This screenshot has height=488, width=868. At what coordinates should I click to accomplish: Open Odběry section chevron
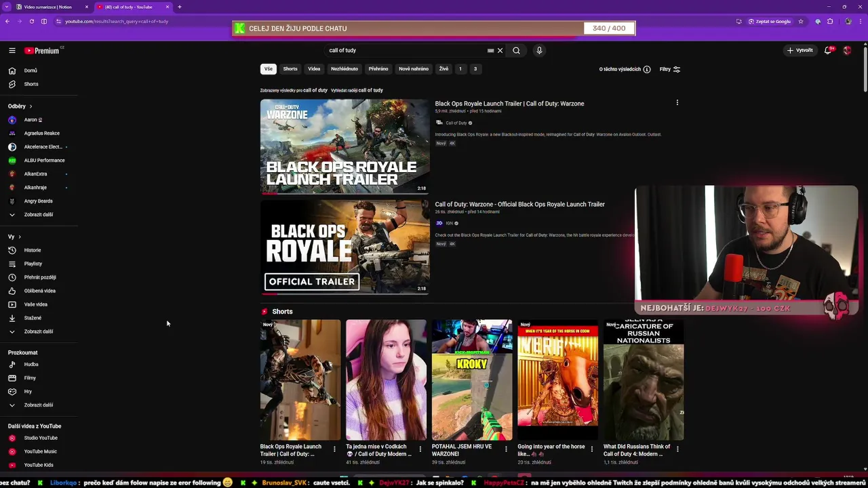point(31,106)
